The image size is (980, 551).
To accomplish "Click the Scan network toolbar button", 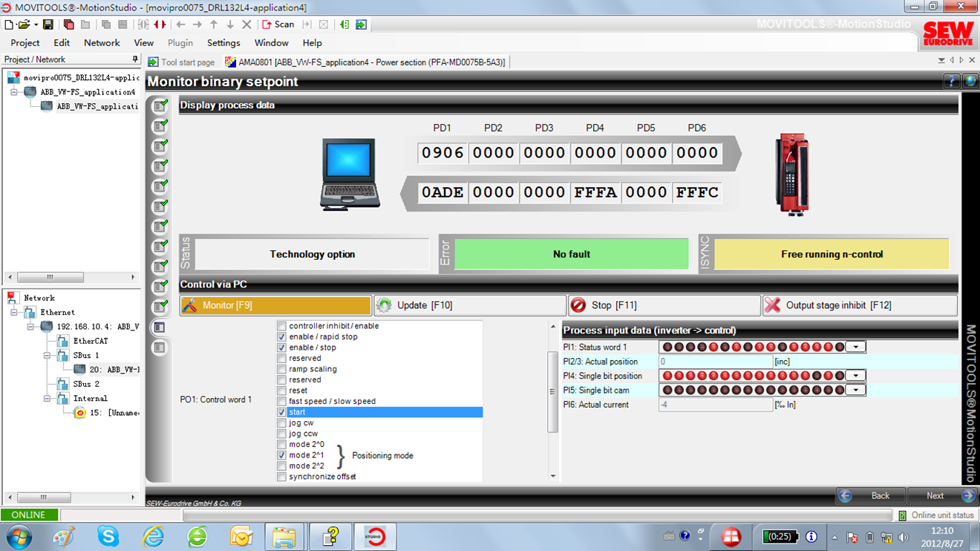I will click(x=278, y=25).
